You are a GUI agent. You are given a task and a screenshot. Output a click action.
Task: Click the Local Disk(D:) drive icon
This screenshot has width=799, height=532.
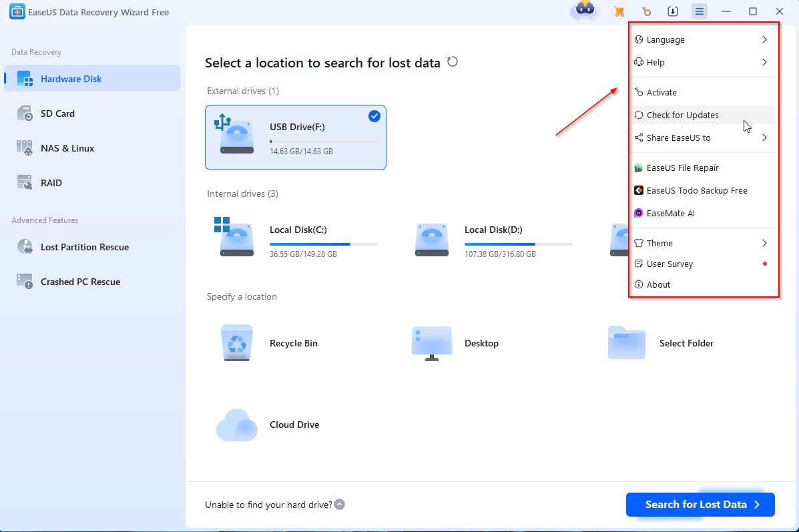tap(432, 240)
